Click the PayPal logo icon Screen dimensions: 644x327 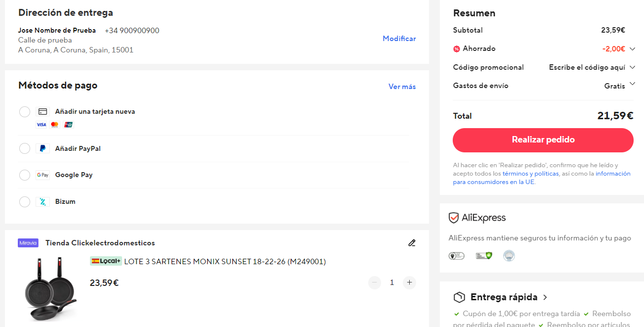pyautogui.click(x=43, y=148)
